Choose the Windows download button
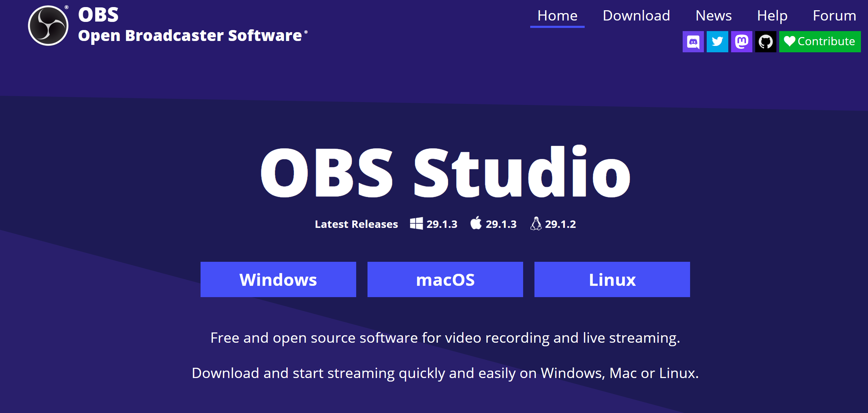868x413 pixels. [278, 279]
